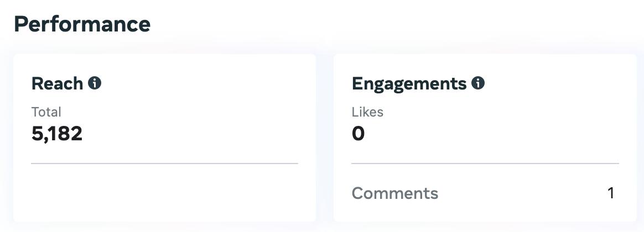Click the Comments label in Engagements

click(394, 193)
